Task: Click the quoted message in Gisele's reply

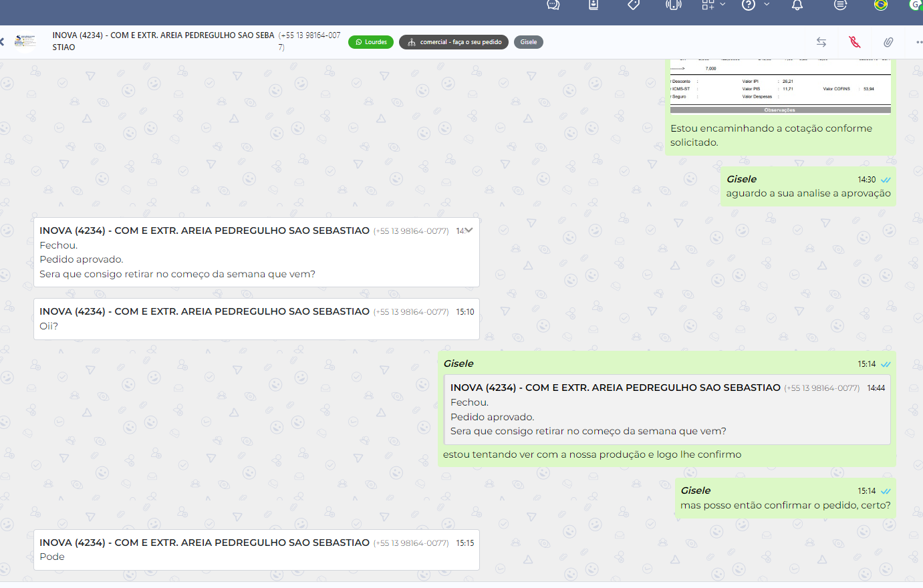Action: [666, 410]
